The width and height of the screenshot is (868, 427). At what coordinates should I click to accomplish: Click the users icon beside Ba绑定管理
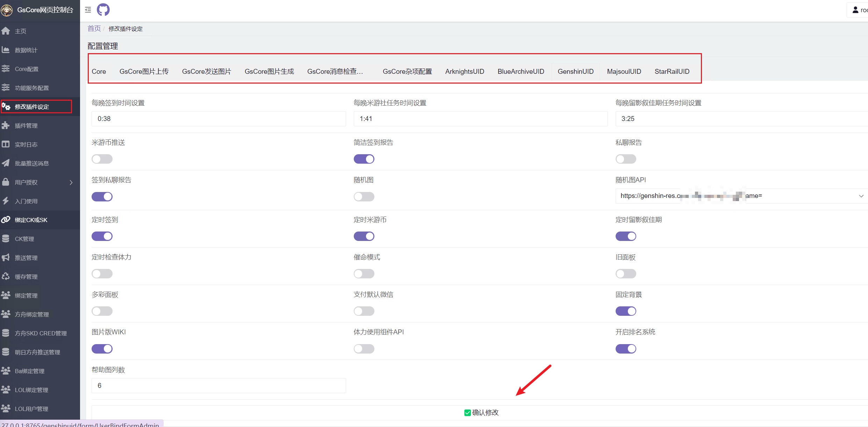(x=6, y=371)
